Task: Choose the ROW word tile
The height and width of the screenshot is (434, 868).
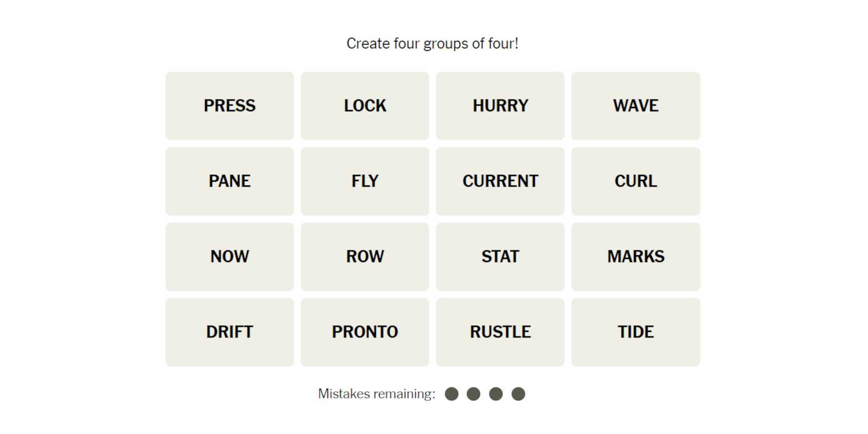Action: (365, 256)
